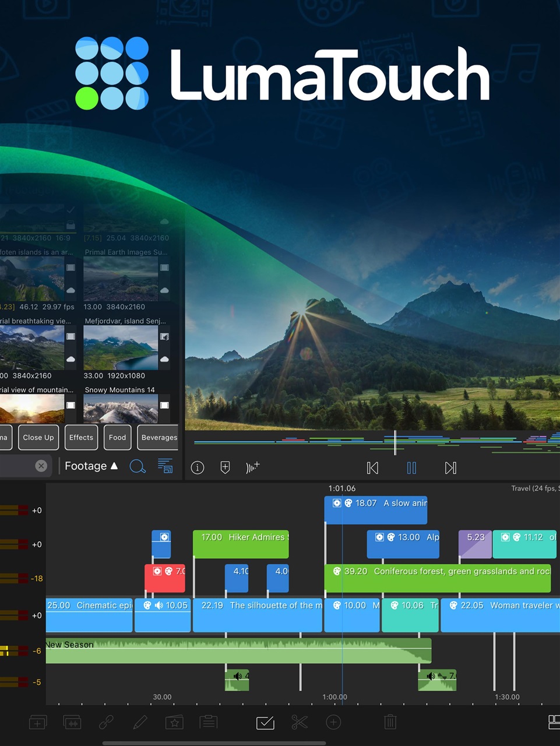This screenshot has width=560, height=746.
Task: Toggle the library sort and view options
Action: click(165, 466)
